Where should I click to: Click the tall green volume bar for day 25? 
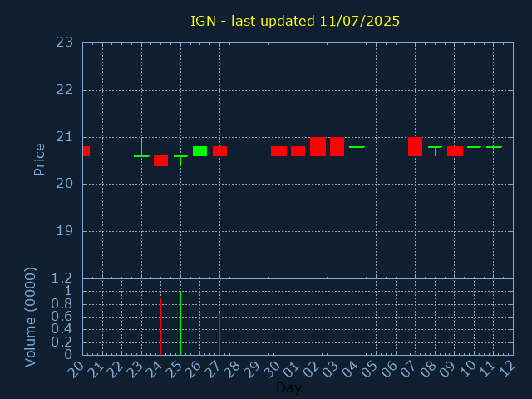181,323
